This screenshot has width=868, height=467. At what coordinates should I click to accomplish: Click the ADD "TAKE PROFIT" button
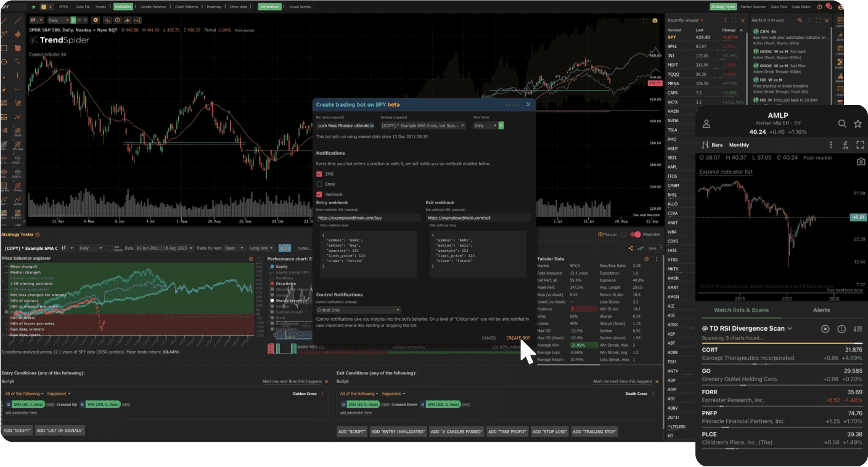[x=507, y=431]
